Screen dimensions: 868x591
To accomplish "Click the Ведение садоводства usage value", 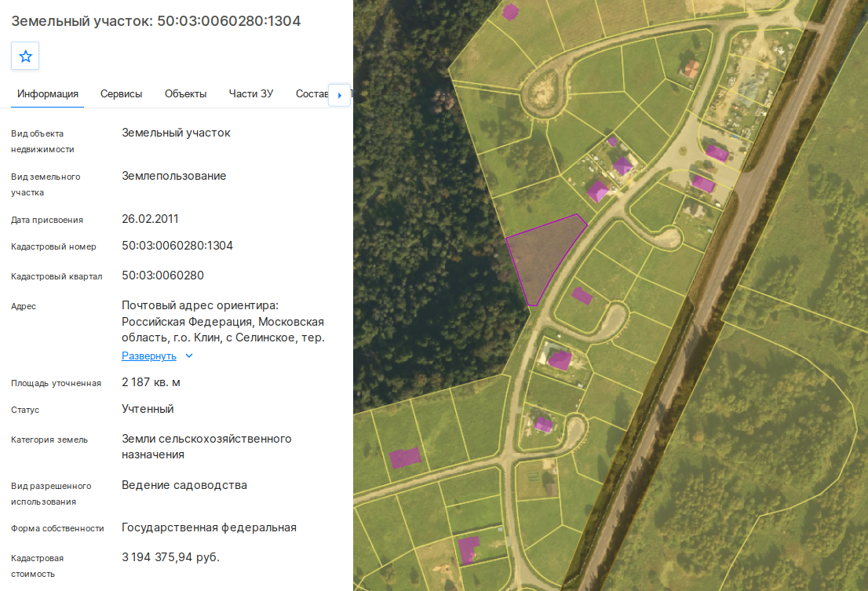I will click(184, 485).
